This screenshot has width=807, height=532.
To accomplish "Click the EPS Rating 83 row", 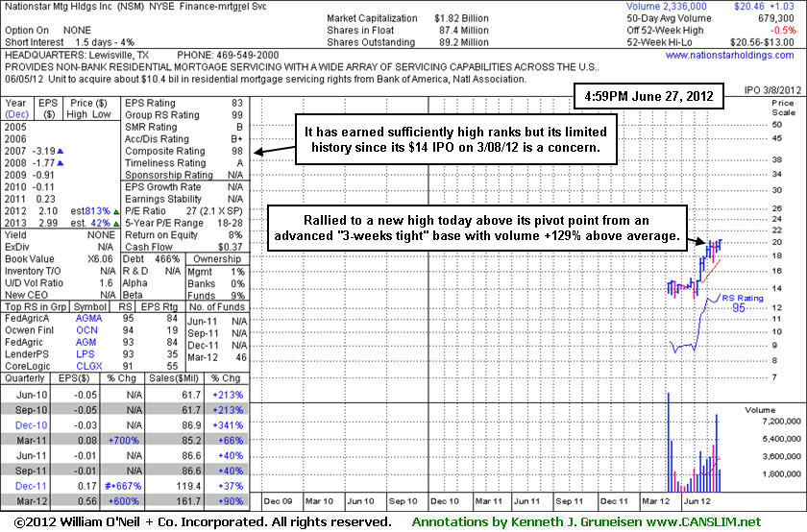I will click(x=183, y=103).
